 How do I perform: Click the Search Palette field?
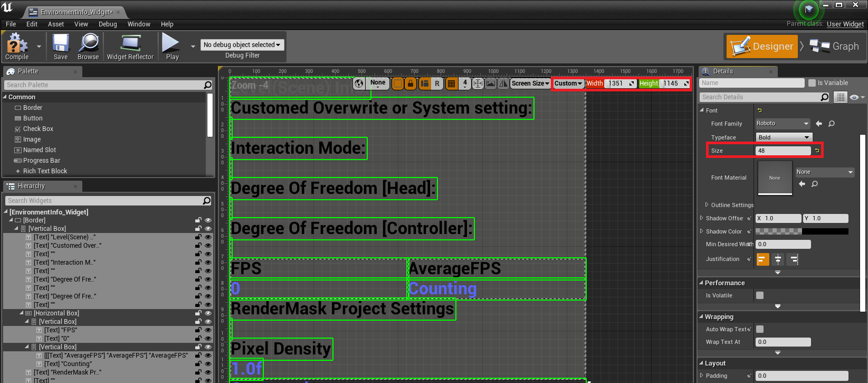(108, 85)
